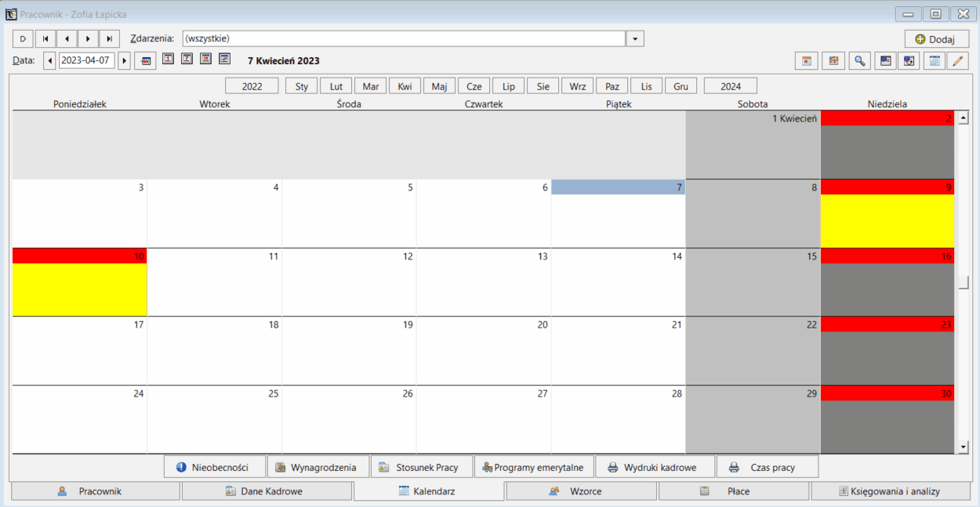Click the vertical scrollbar thumb
Image resolution: width=980 pixels, height=507 pixels.
(x=964, y=282)
